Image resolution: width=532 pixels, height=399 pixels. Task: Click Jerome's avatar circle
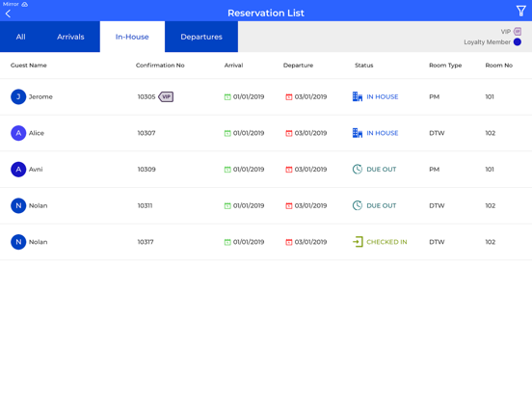pyautogui.click(x=18, y=96)
